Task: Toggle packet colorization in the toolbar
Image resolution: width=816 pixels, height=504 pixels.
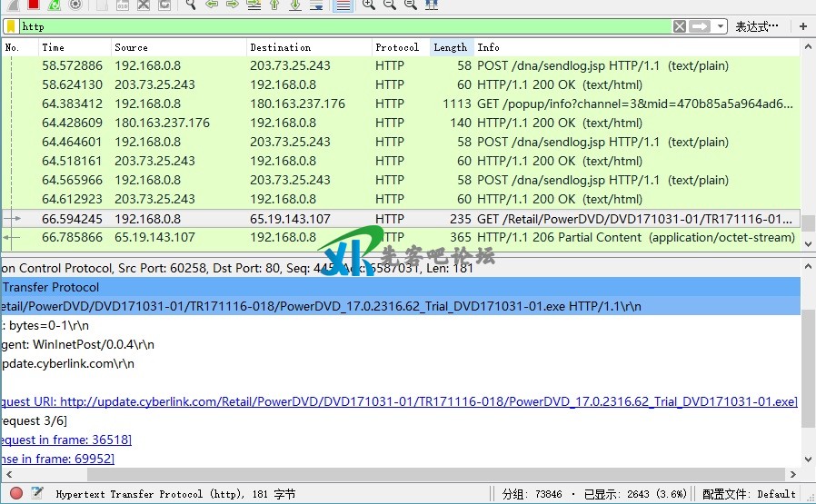Action: coord(343,5)
